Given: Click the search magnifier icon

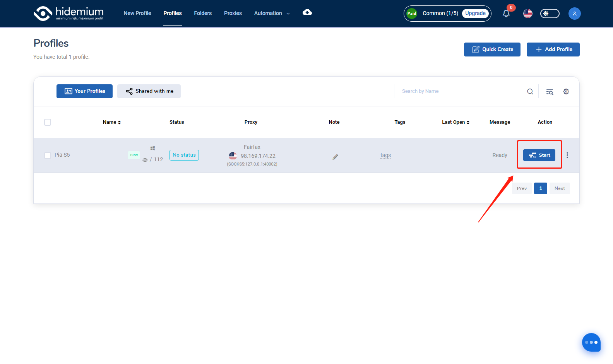Looking at the screenshot, I should tap(530, 92).
